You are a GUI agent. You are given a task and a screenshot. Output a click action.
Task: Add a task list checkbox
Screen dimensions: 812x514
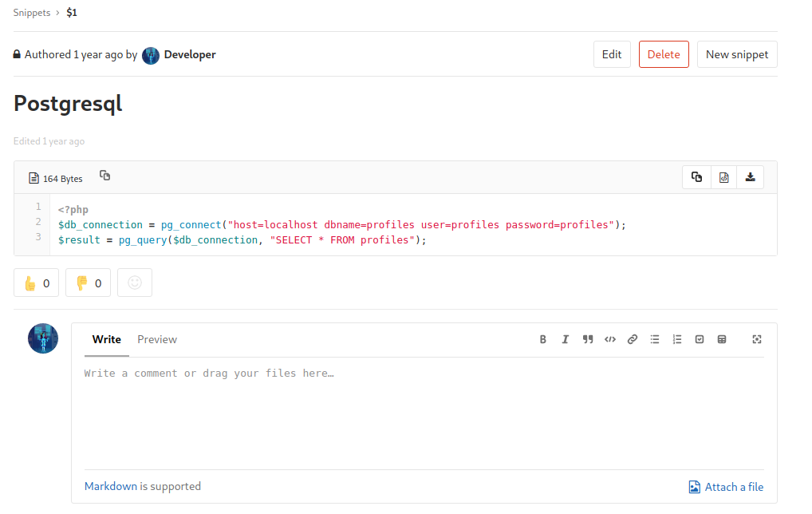tap(700, 339)
